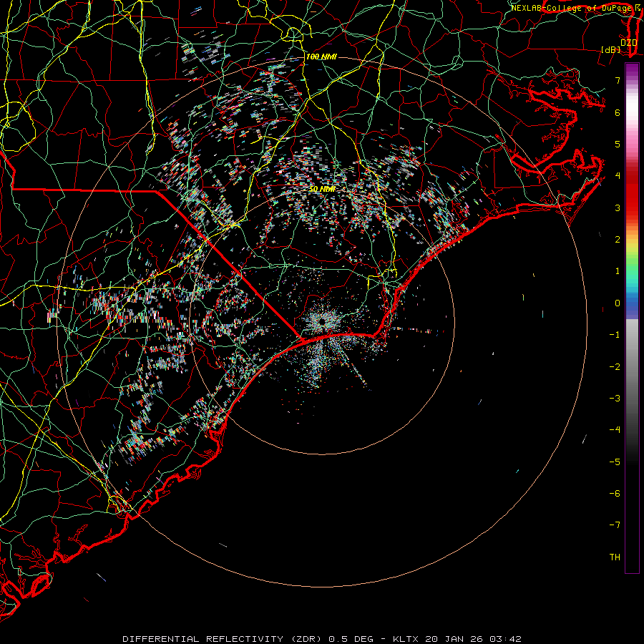Pick the purple top of the color bar
The image size is (644, 644).
tap(632, 68)
